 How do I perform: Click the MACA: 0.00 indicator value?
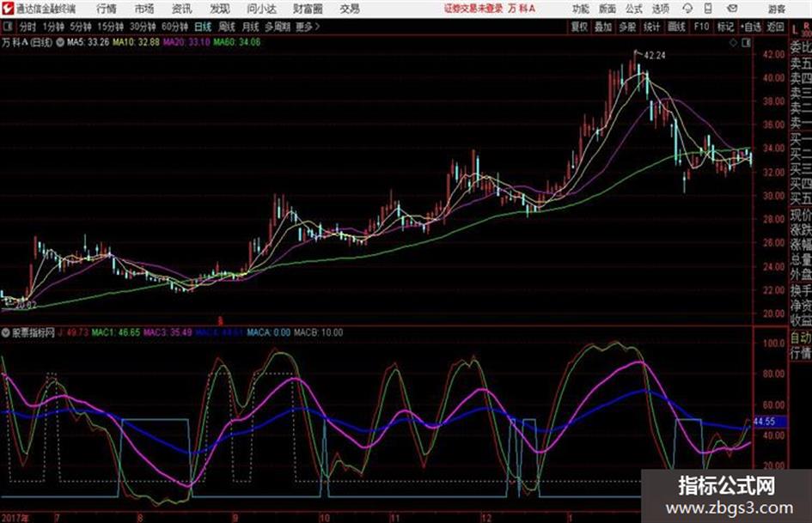[x=268, y=332]
